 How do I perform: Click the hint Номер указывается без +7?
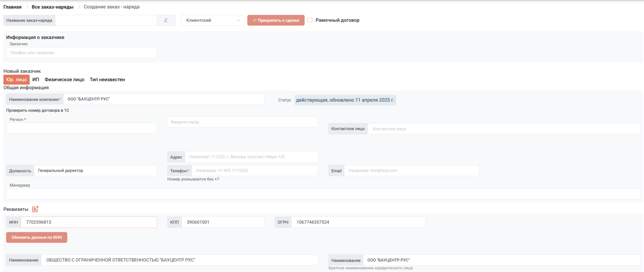[x=193, y=179]
